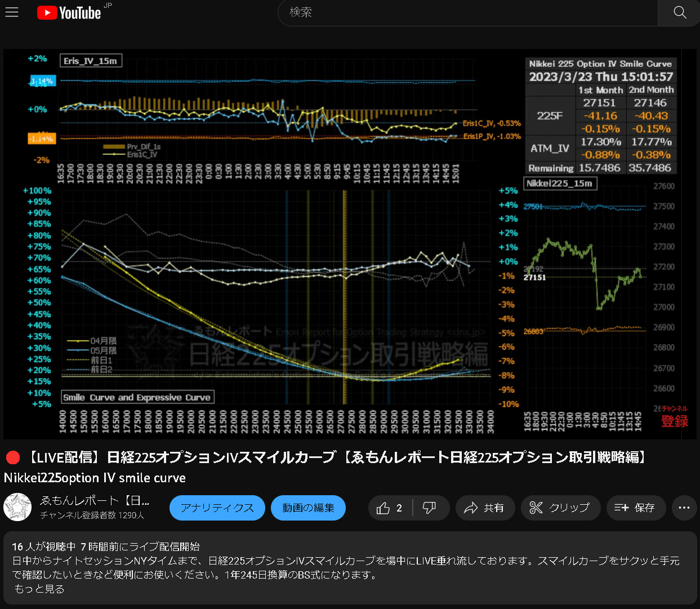Viewport: 700px width, 609px height.
Task: Click the 225F row label
Action: [x=550, y=116]
